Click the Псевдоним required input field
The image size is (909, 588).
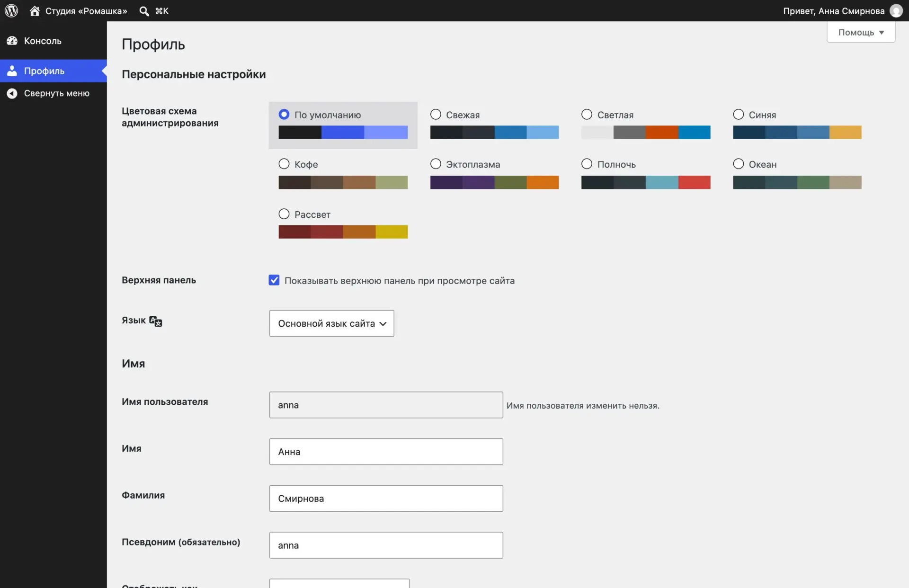(x=386, y=545)
